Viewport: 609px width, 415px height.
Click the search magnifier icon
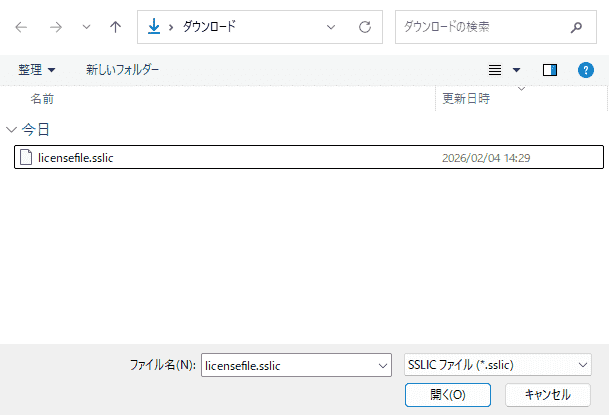[x=576, y=27]
